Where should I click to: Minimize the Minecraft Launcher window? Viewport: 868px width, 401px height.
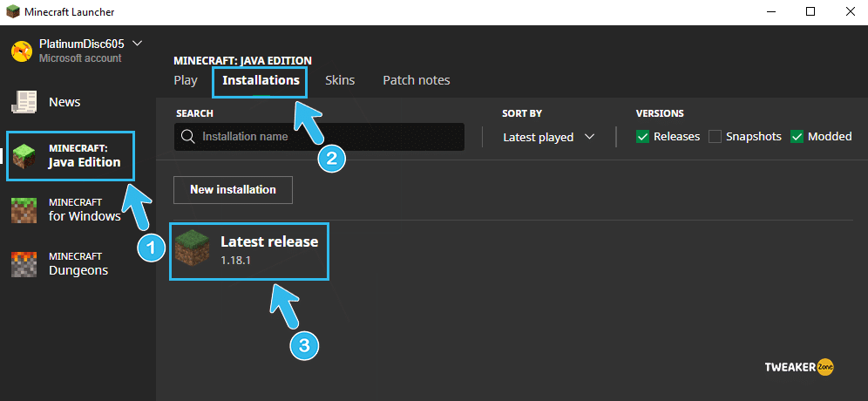click(x=770, y=11)
